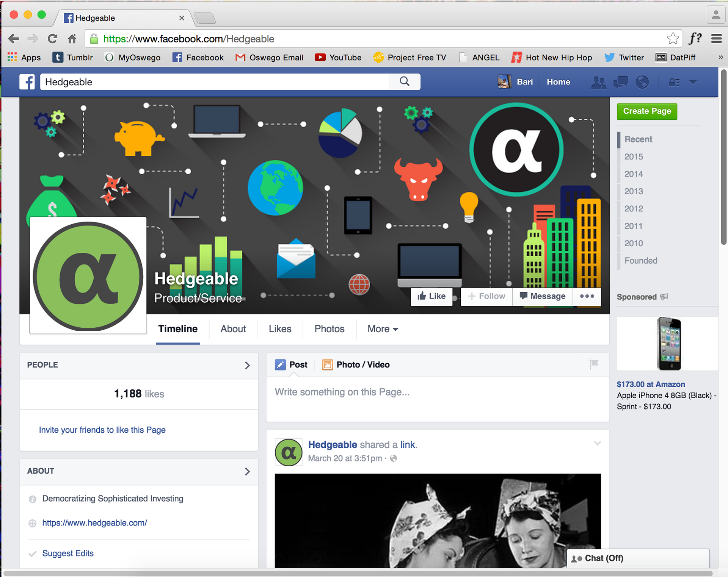Open the ANGEL bookmark
This screenshot has width=728, height=577.
[479, 58]
